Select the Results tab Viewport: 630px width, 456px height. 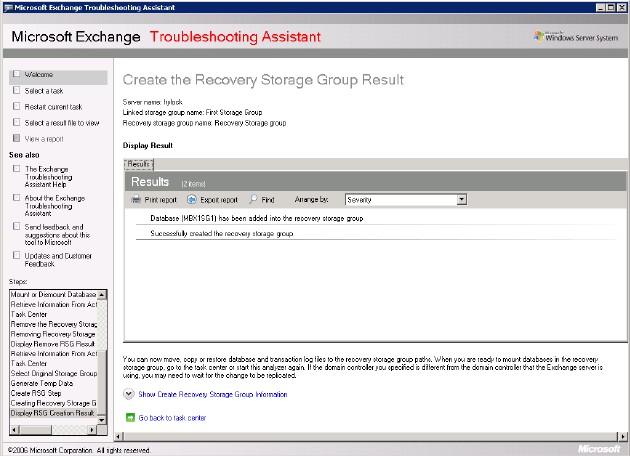pyautogui.click(x=139, y=164)
